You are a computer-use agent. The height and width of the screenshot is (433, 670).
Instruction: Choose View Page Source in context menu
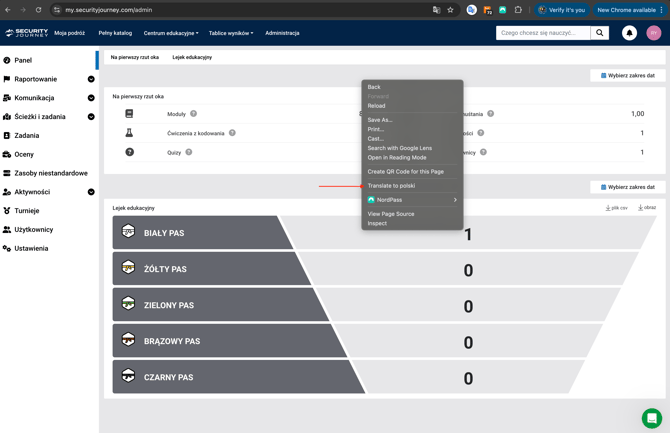point(412,214)
